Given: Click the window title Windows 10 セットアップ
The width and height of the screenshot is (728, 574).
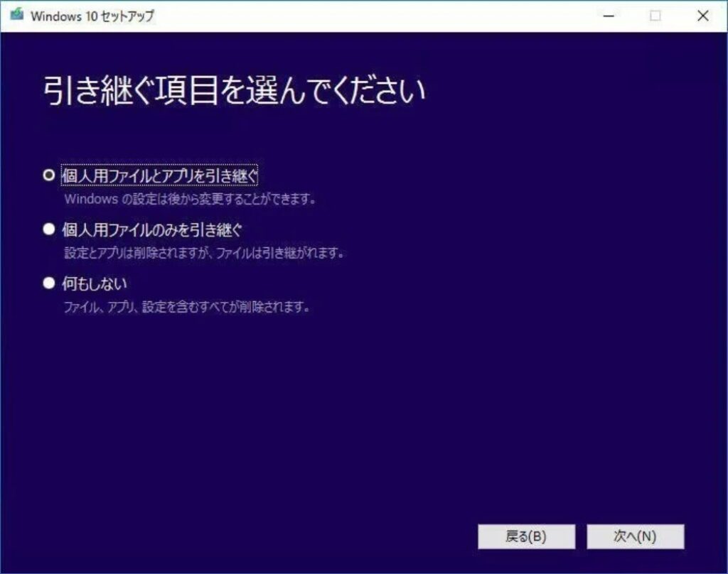Looking at the screenshot, I should pyautogui.click(x=92, y=16).
